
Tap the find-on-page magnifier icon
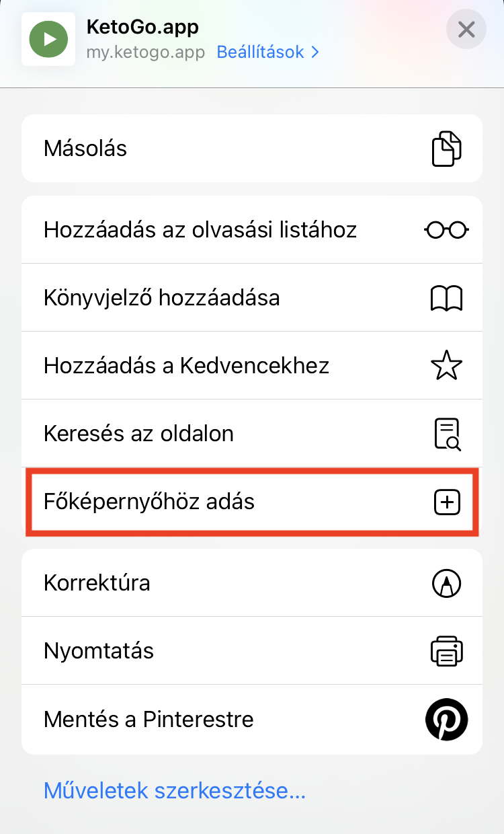pyautogui.click(x=446, y=434)
